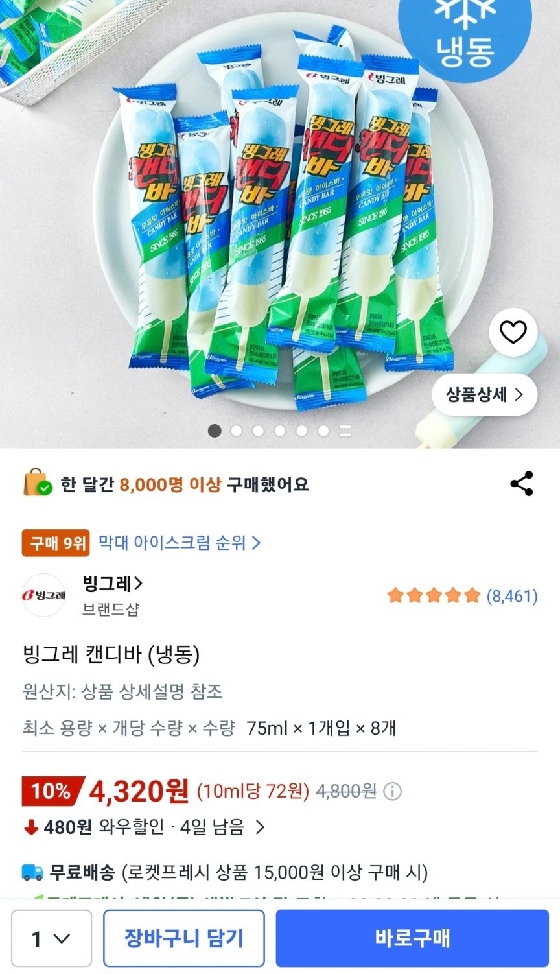Tap the price info circle icon

tap(392, 791)
